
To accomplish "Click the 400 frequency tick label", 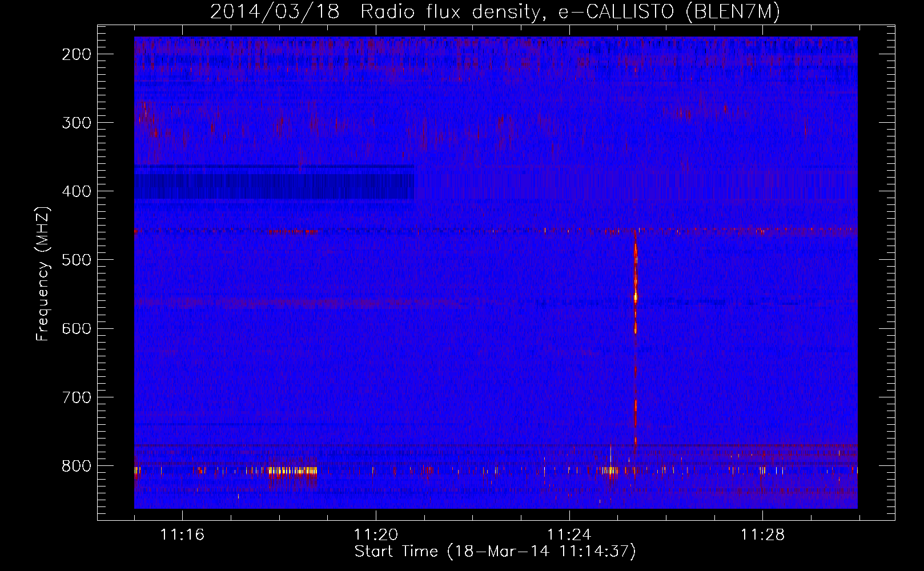I will pyautogui.click(x=76, y=191).
